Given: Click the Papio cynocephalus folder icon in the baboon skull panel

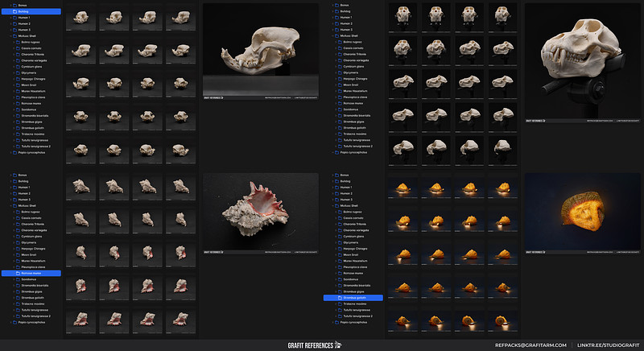Looking at the screenshot, I should (x=336, y=153).
